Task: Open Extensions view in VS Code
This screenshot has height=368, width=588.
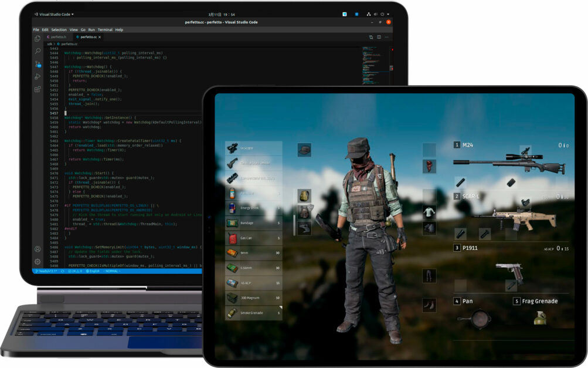Action: click(38, 89)
